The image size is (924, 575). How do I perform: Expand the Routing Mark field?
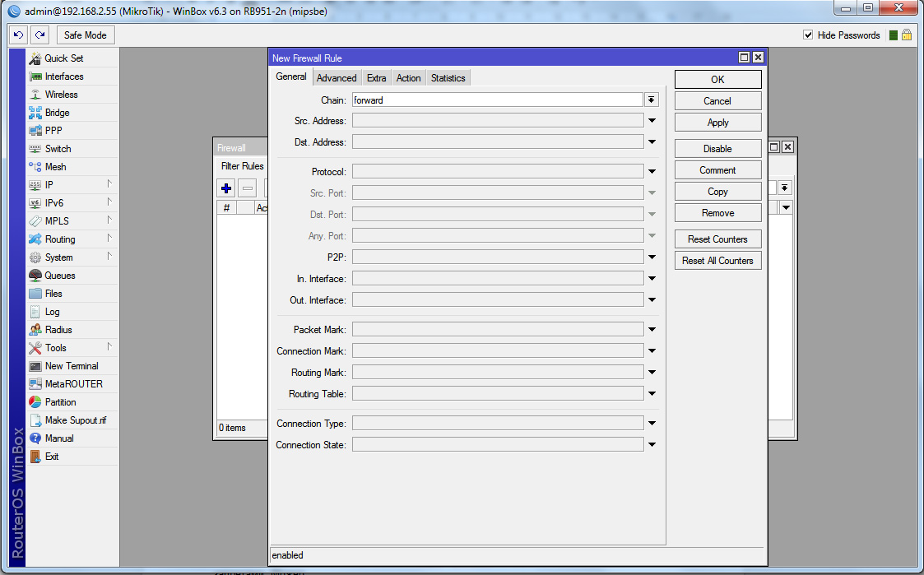(x=652, y=373)
